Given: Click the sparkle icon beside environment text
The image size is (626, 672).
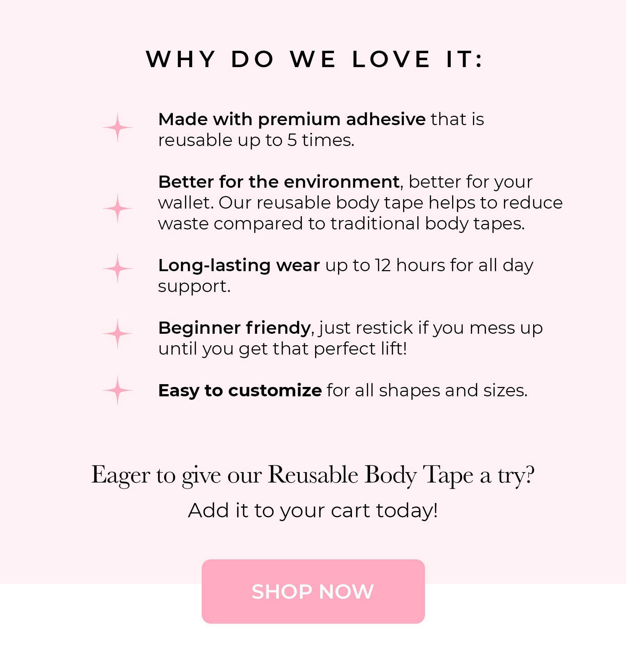Looking at the screenshot, I should (x=118, y=209).
